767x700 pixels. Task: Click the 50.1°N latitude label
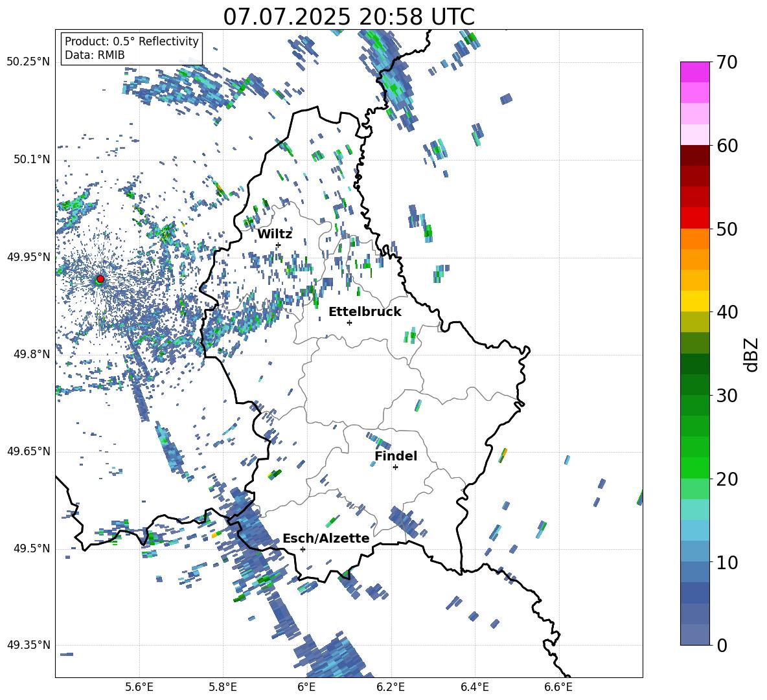(31, 159)
